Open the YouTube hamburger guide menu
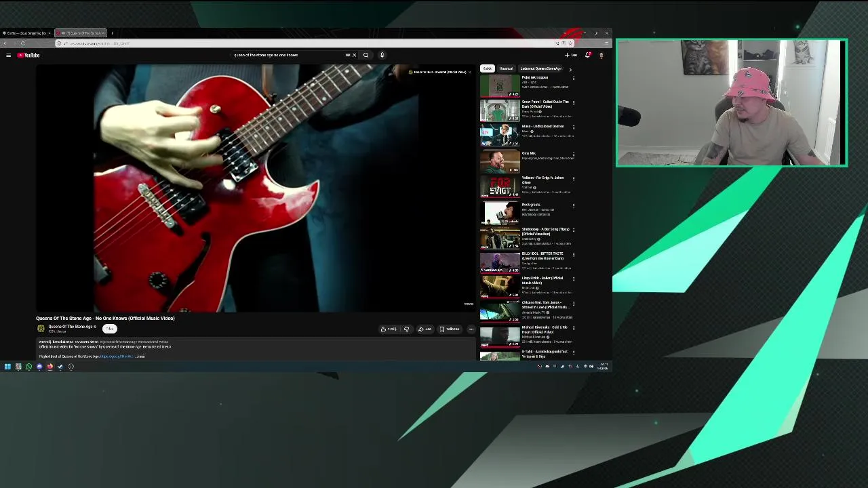Image resolution: width=868 pixels, height=488 pixels. pos(8,55)
